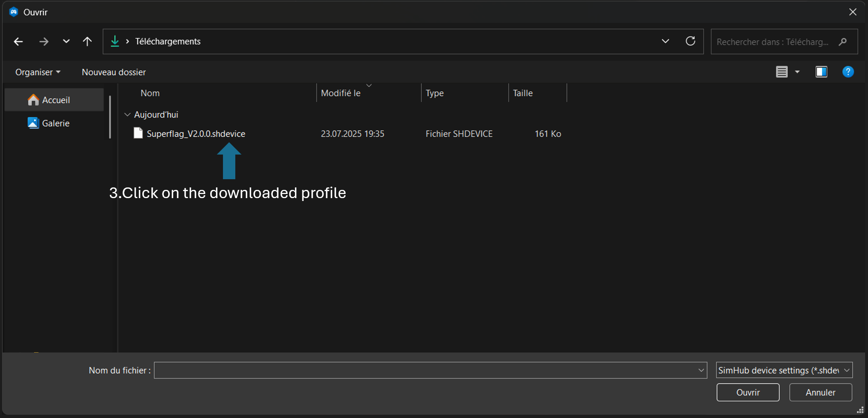Select Accueil in the navigation pane
The image size is (868, 418).
coord(56,100)
